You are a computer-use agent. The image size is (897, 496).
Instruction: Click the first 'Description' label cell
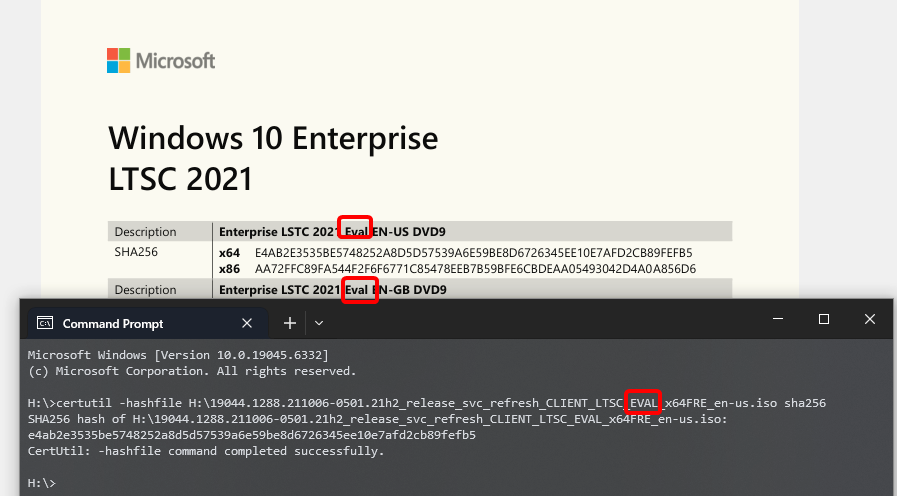click(145, 232)
